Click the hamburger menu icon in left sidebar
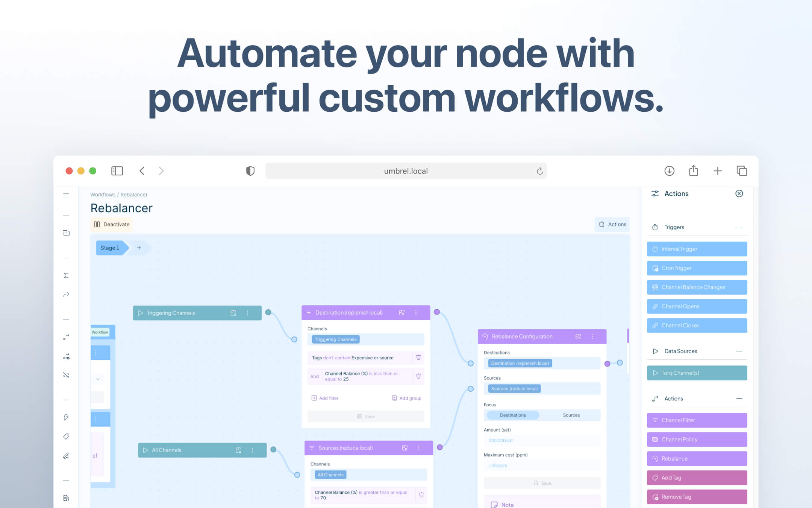 tap(66, 195)
